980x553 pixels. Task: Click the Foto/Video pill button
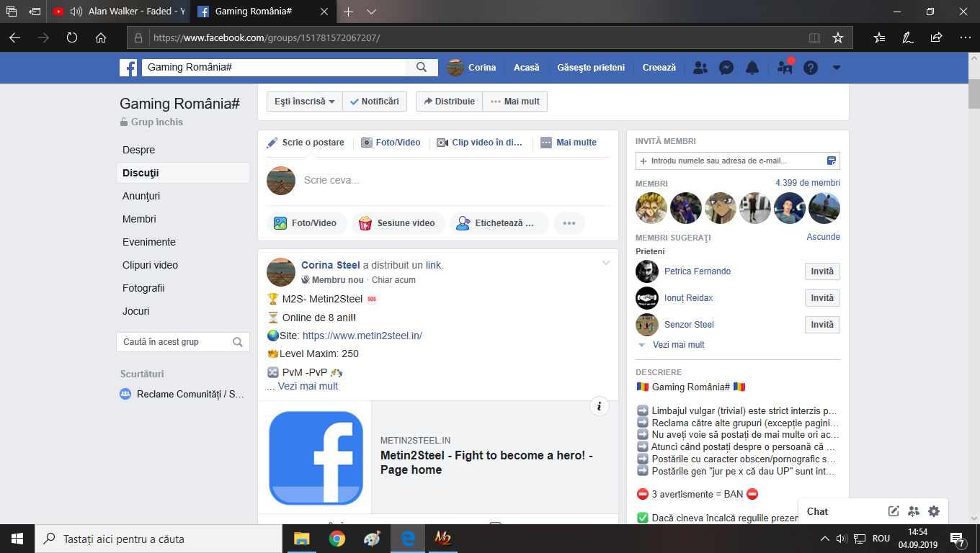point(306,223)
